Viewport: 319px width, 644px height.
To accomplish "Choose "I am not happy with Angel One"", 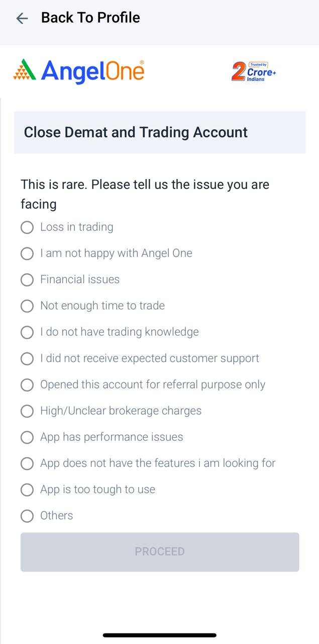I will 27,254.
